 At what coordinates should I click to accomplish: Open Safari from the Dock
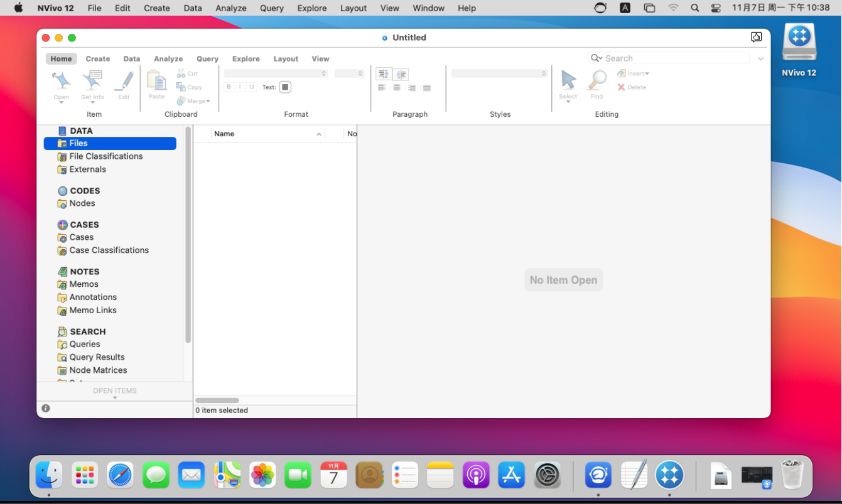[120, 475]
